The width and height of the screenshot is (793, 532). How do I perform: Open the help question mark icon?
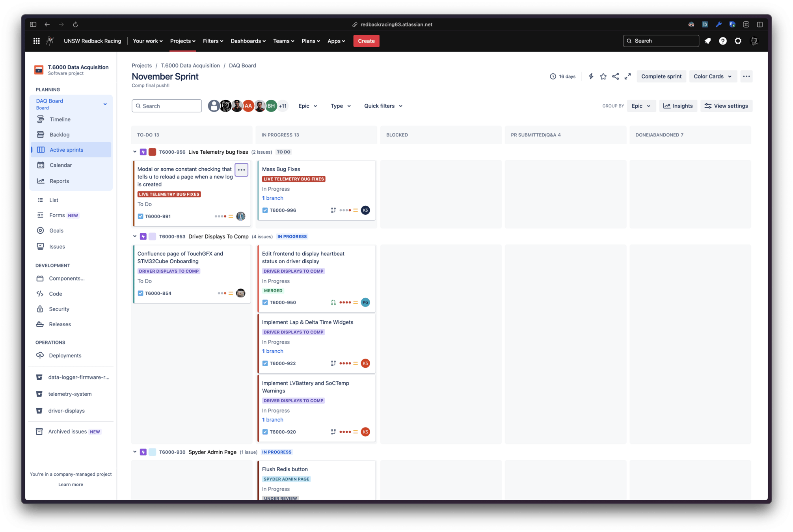(722, 41)
